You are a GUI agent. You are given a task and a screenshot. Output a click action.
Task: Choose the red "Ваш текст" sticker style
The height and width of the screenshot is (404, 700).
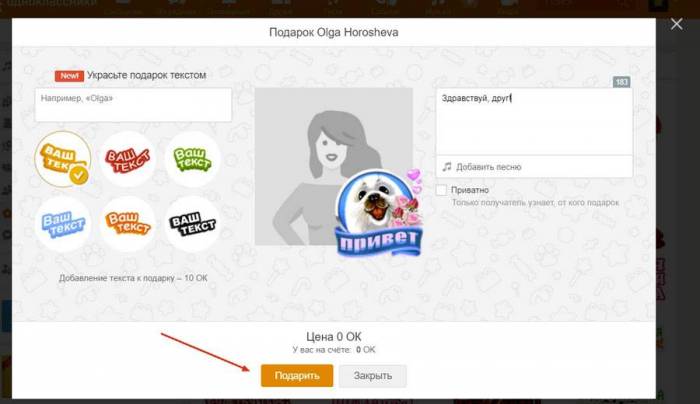tap(128, 159)
